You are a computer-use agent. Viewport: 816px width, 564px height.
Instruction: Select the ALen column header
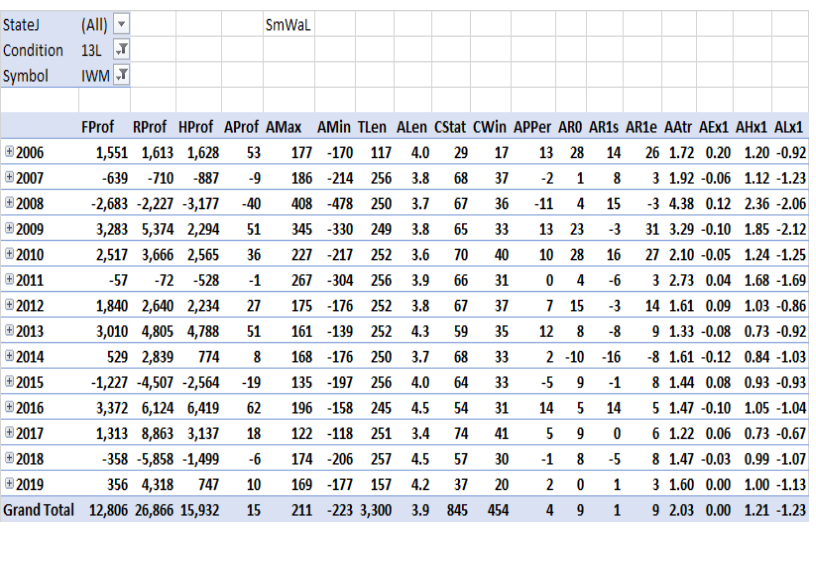tap(412, 127)
